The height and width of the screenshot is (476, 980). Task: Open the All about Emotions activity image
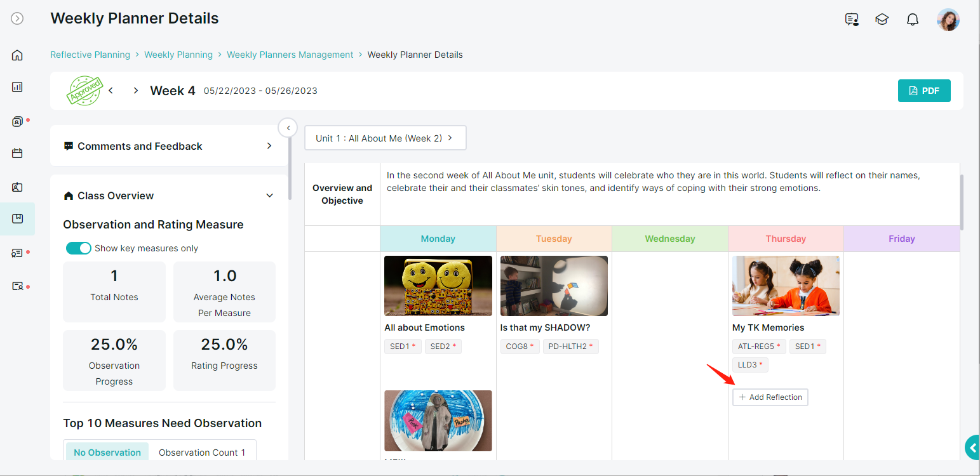[x=438, y=286]
